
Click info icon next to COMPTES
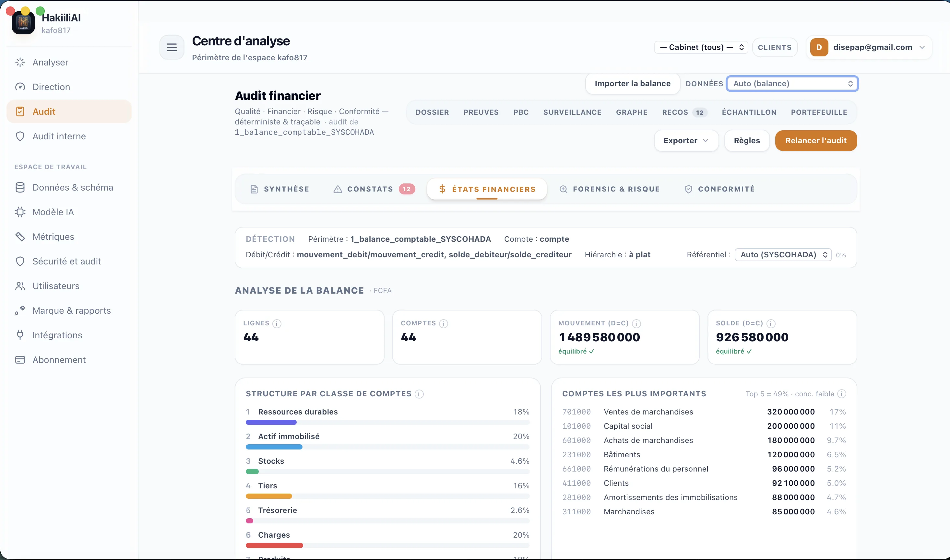point(444,323)
